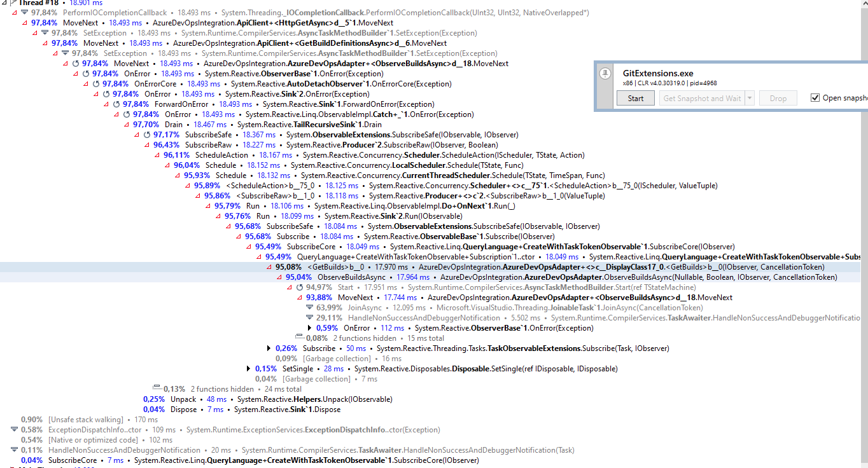868x468 pixels.
Task: Expand the OnError ObserverBase node
Action: [x=309, y=327]
